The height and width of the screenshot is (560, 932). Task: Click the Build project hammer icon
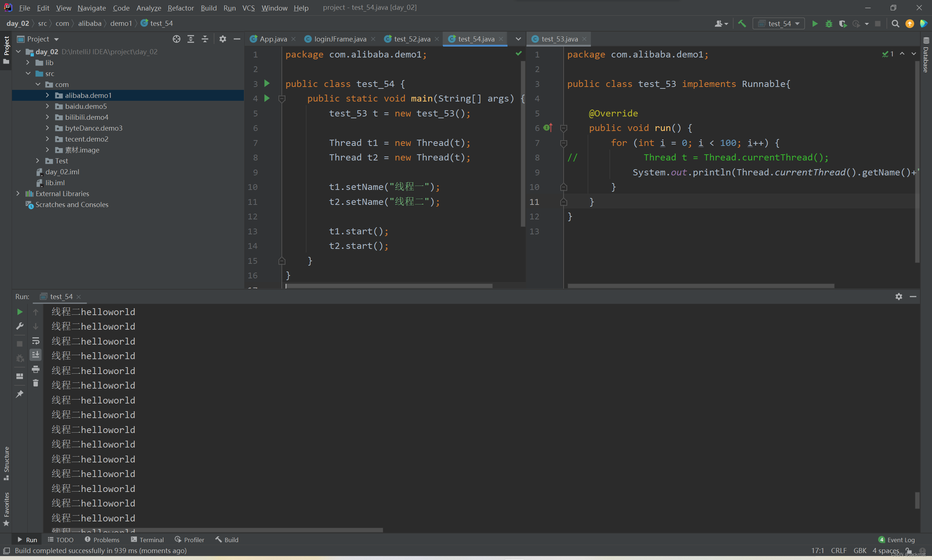(x=742, y=23)
